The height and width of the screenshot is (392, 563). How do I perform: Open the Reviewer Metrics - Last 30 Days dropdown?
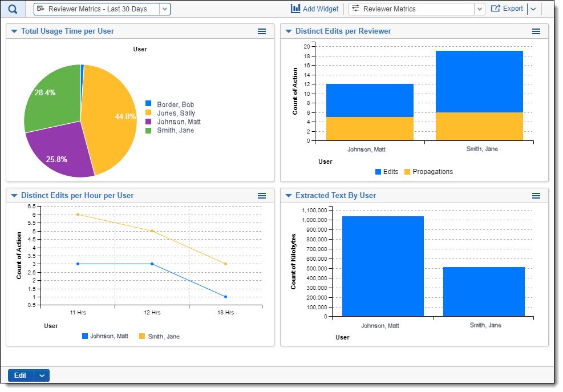(x=164, y=9)
